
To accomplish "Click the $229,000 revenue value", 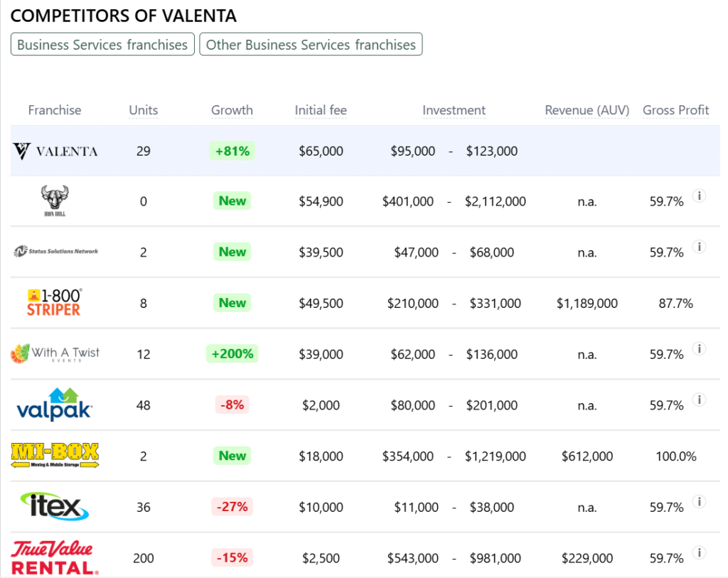I will 587,559.
